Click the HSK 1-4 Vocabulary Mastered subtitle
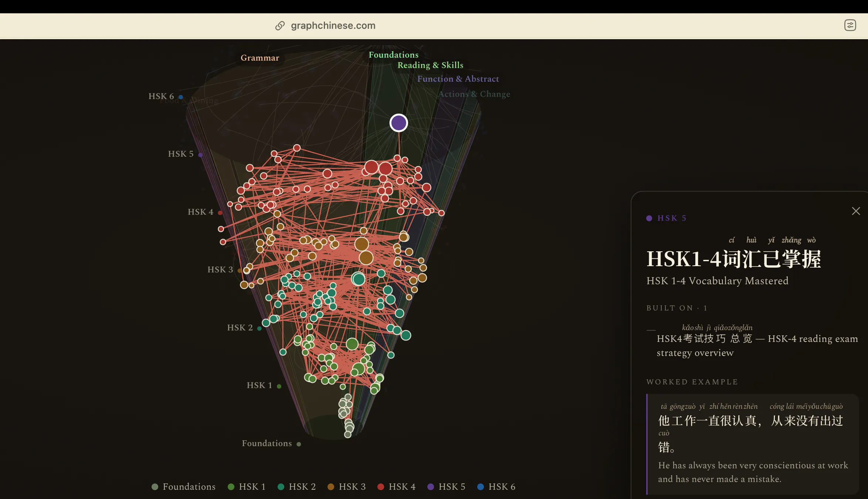 [x=717, y=281]
